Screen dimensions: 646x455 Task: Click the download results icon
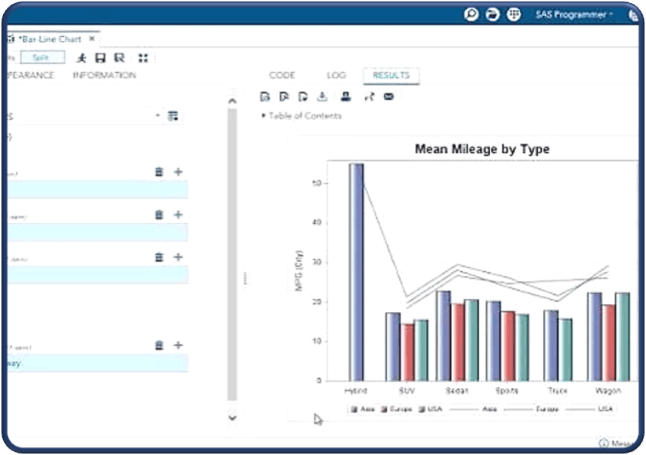[x=322, y=97]
